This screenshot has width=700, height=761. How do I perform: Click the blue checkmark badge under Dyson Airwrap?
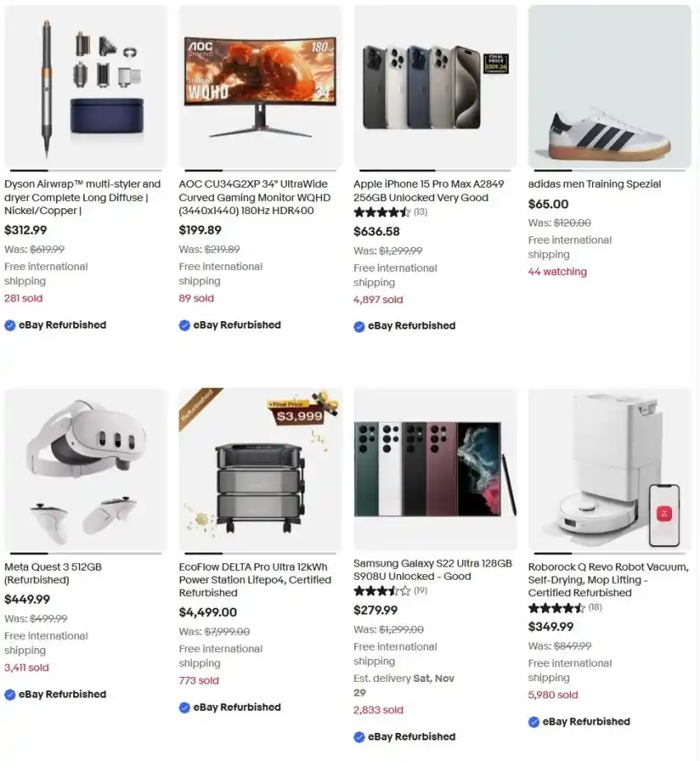(10, 324)
